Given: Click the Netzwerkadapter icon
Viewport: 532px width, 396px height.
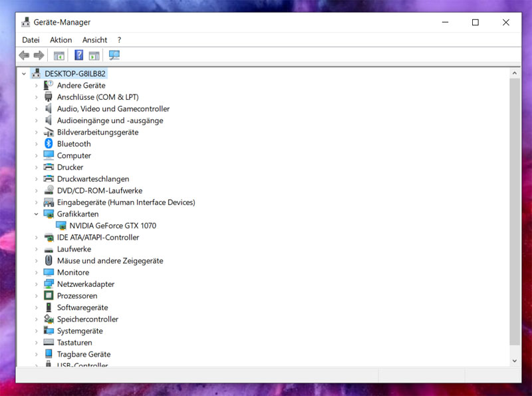Looking at the screenshot, I should [49, 284].
